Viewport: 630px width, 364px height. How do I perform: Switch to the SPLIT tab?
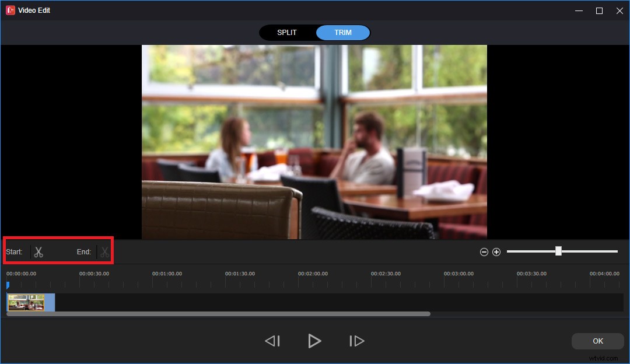point(287,32)
